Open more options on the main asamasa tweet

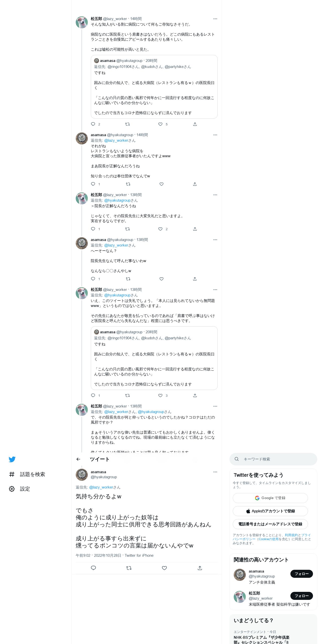point(215,472)
